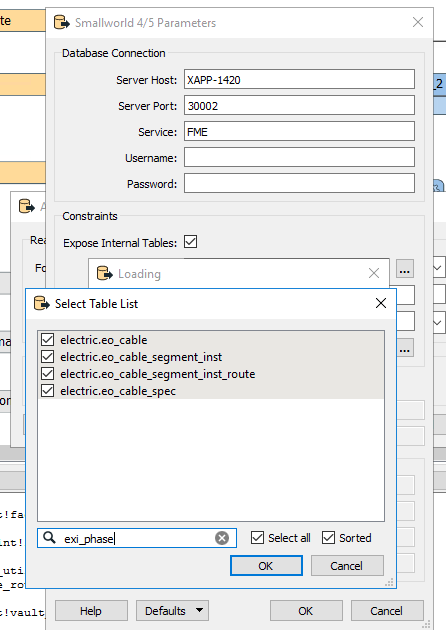
Task: Click Cancel in Smallworld Parameters dialog
Action: click(387, 611)
